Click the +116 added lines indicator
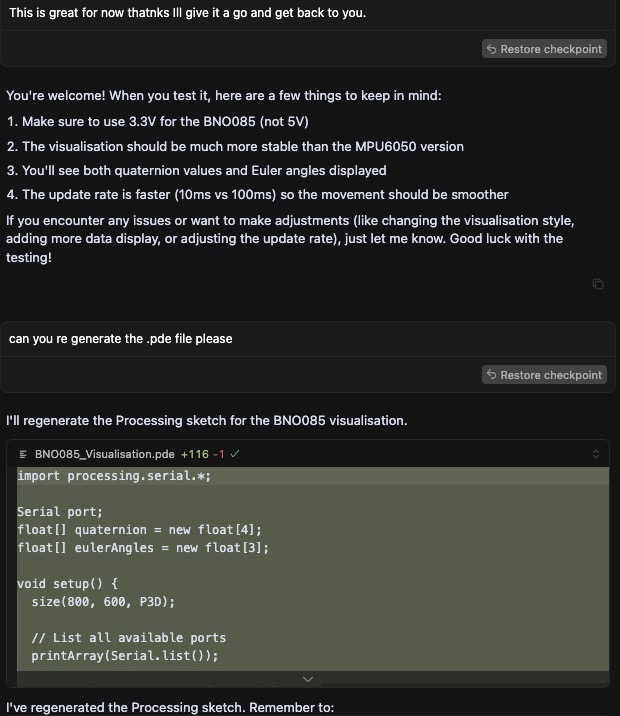Viewport: 620px width, 716px height. (195, 454)
